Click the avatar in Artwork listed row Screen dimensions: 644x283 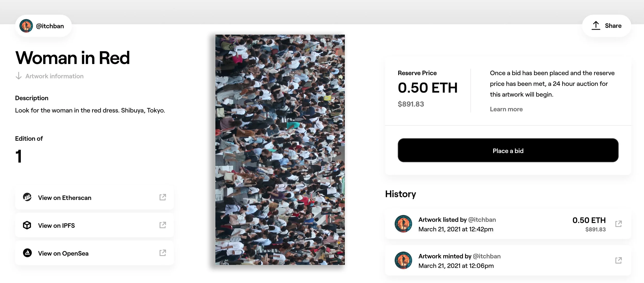pos(403,224)
